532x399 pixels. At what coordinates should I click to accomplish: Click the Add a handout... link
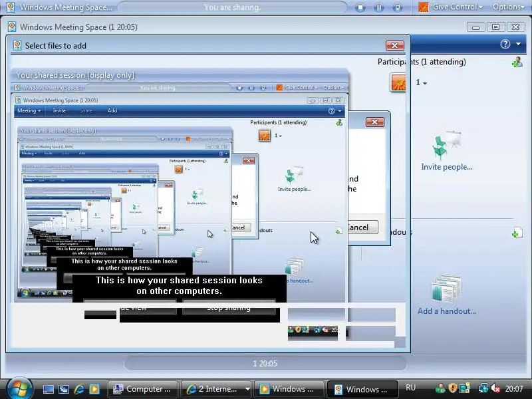[x=447, y=311]
